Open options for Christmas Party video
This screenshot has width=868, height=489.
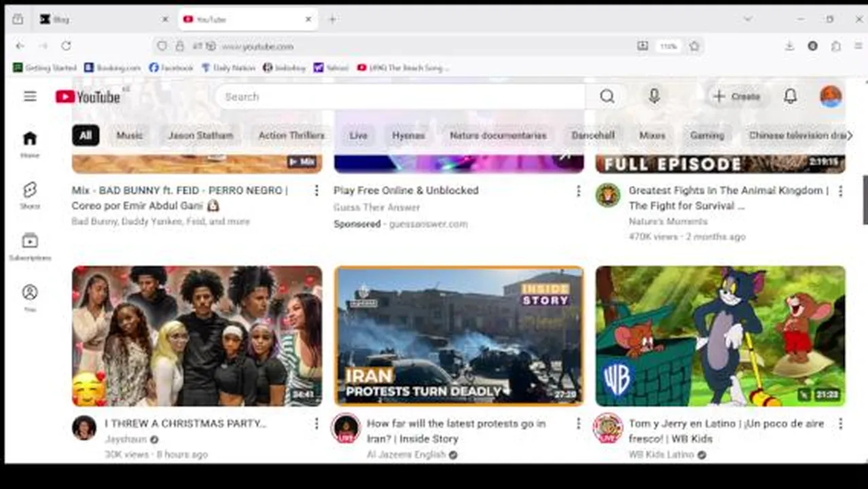click(x=316, y=424)
